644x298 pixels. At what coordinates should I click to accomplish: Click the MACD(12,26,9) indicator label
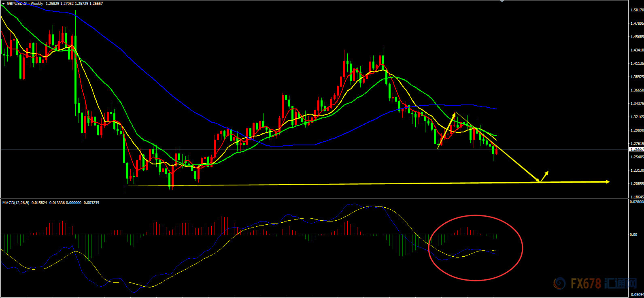coord(16,202)
